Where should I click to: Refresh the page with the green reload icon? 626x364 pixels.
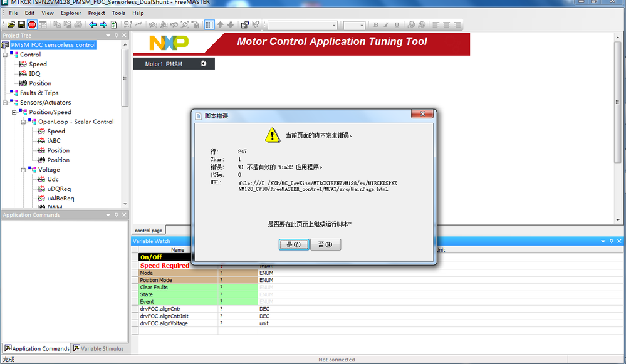click(x=114, y=24)
